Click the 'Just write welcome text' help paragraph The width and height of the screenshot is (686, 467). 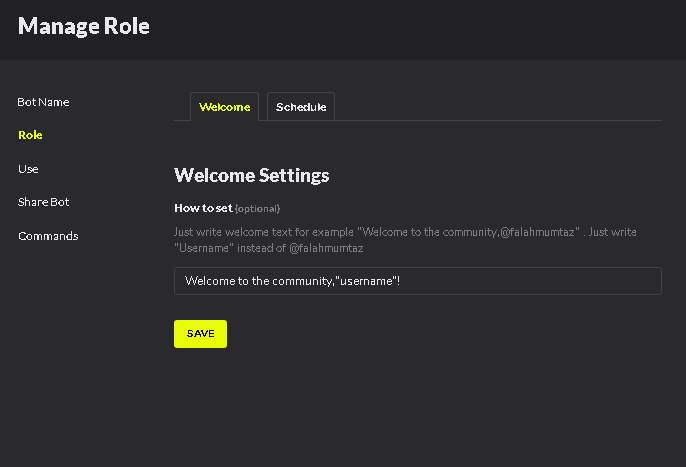405,240
